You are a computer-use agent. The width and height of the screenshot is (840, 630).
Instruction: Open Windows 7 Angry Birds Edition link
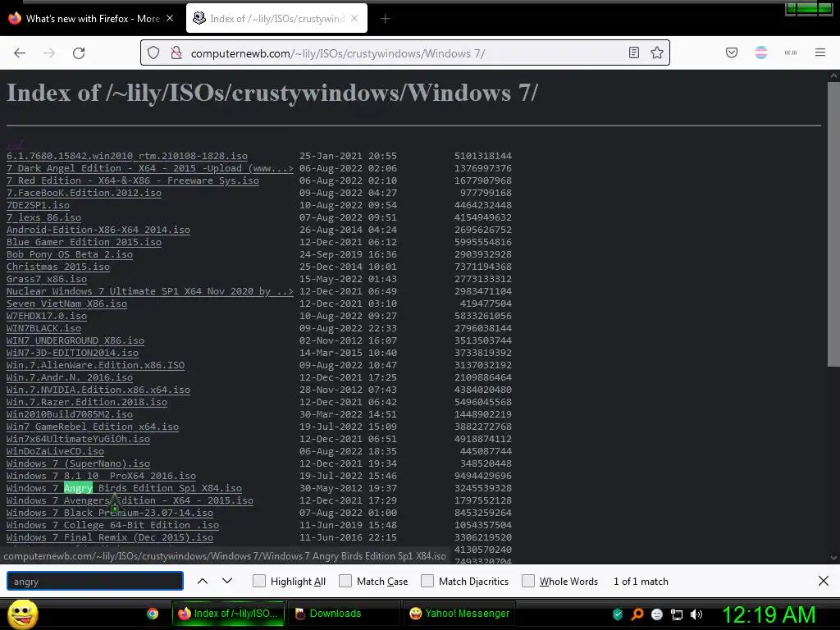[125, 489]
